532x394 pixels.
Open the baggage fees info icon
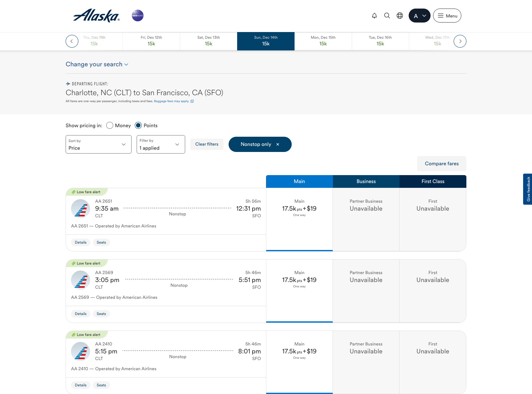pos(192,101)
